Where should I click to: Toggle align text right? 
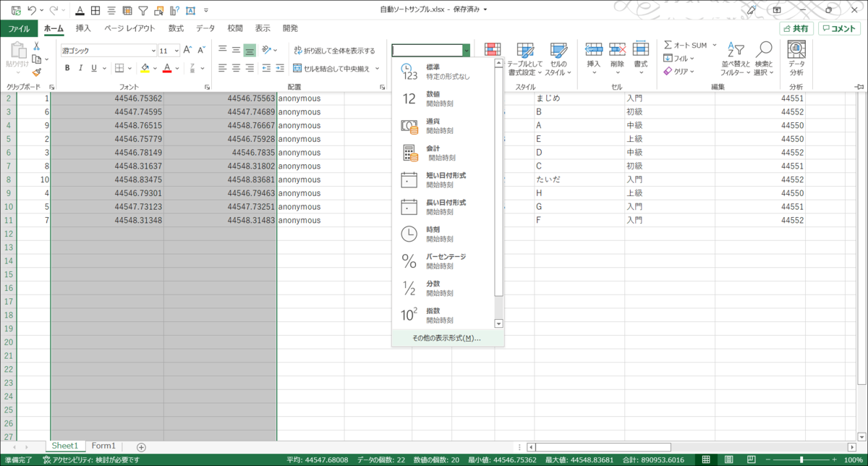coord(250,69)
